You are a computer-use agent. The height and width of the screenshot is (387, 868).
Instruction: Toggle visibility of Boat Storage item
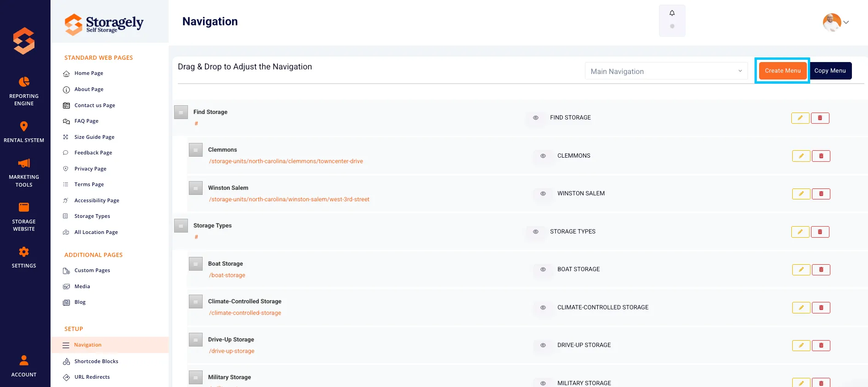543,269
